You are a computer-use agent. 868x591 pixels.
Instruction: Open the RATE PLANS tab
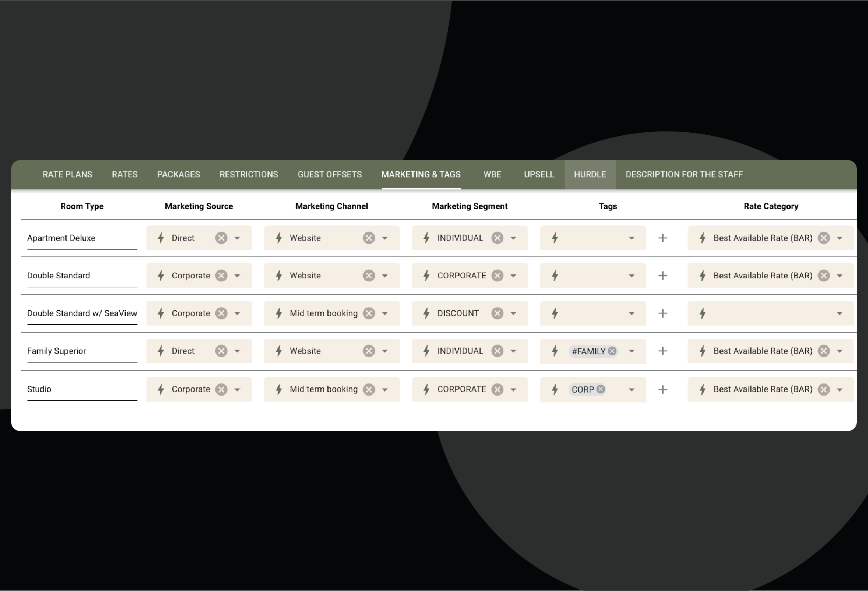67,174
